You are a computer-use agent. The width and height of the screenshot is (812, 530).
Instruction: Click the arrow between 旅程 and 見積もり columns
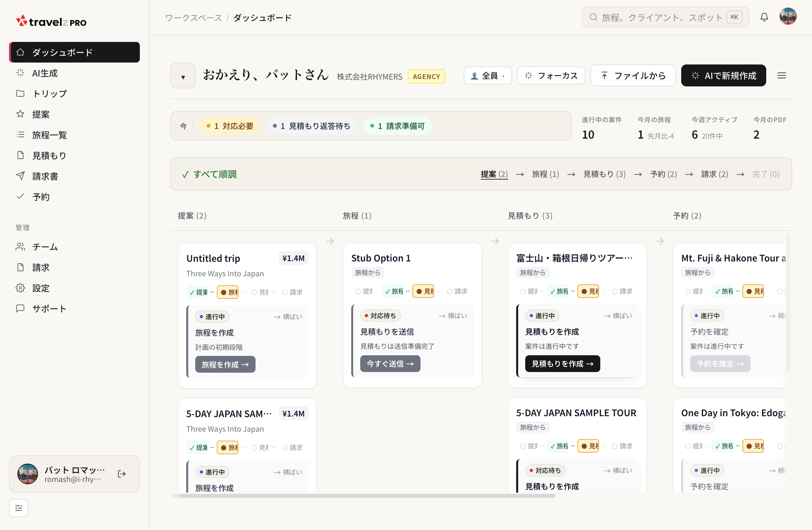(x=495, y=241)
